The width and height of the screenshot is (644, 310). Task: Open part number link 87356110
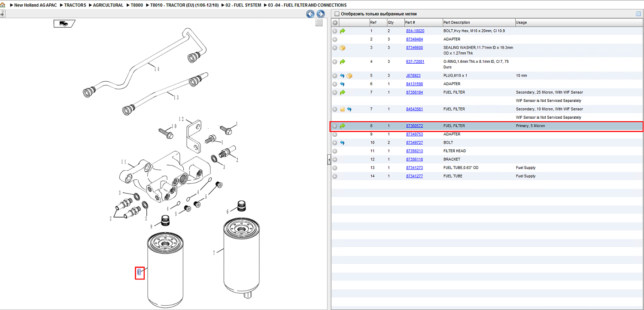click(414, 160)
